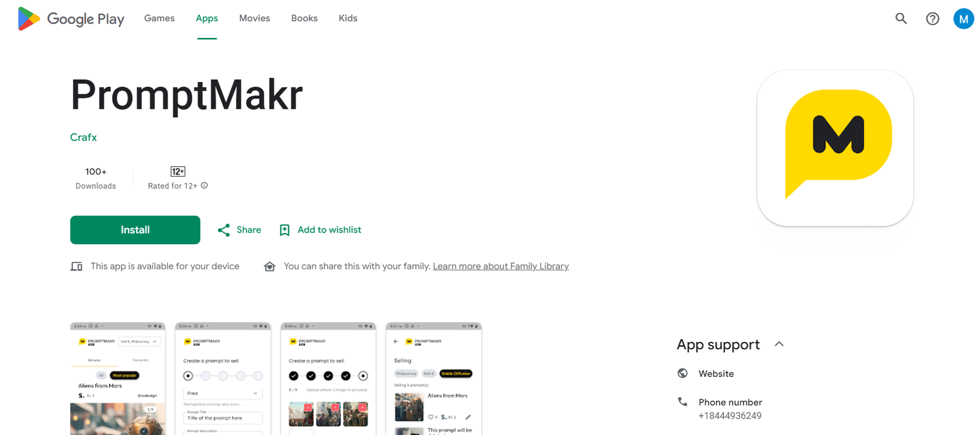Open the help question mark icon
The width and height of the screenshot is (980, 435).
coord(932,18)
